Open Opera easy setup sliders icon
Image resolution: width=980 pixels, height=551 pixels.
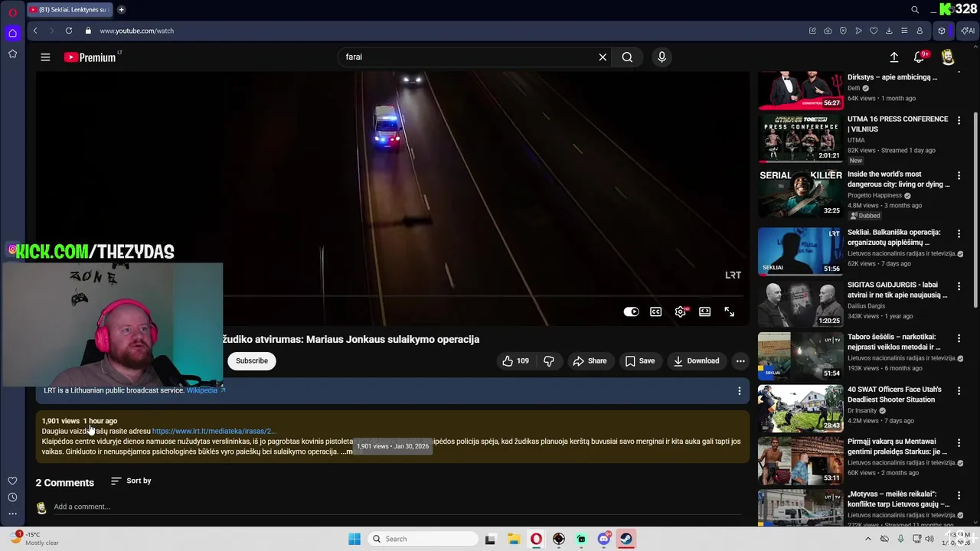pyautogui.click(x=904, y=31)
